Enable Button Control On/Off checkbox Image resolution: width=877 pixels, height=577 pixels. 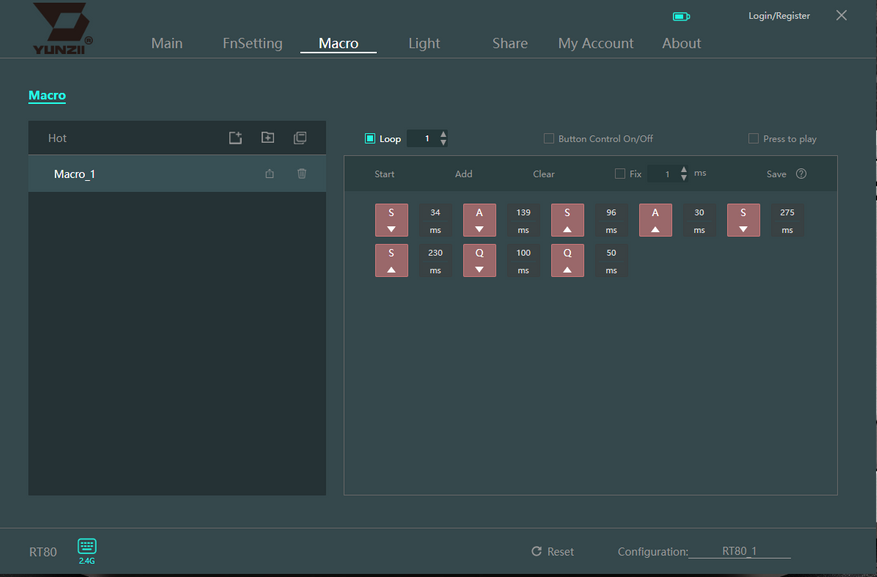coord(548,139)
